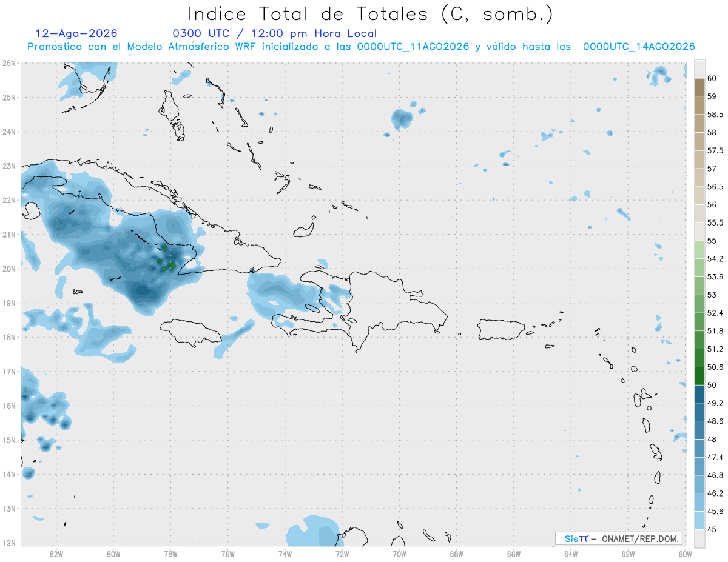This screenshot has width=728, height=562.
Task: Click latitude label "15N"
Action: click(9, 440)
